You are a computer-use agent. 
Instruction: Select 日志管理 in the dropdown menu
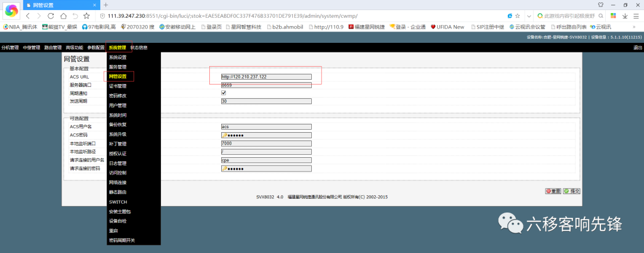point(117,163)
